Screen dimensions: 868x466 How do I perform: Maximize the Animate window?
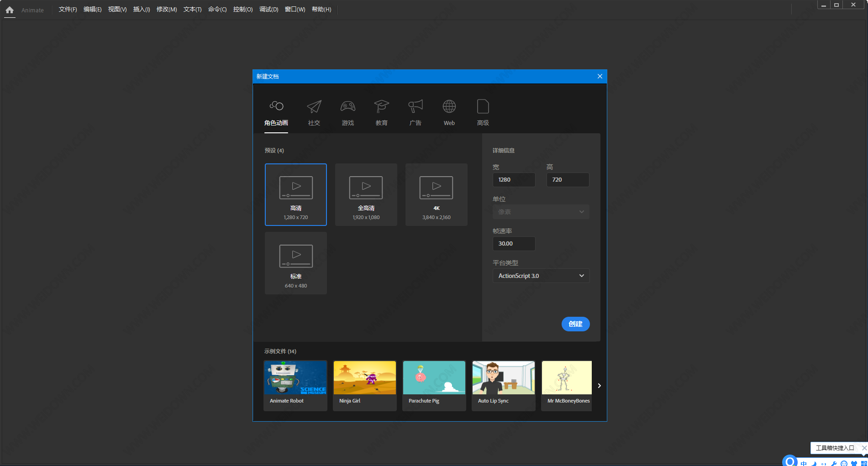[836, 5]
